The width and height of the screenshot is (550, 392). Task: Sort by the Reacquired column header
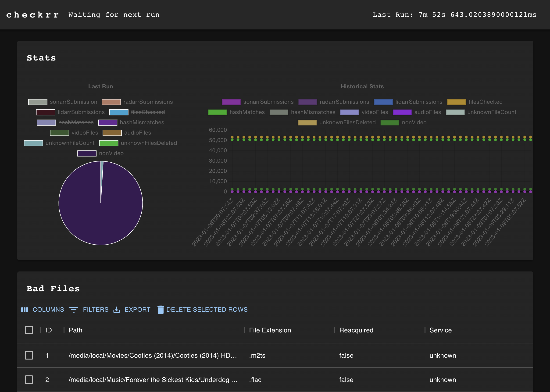(x=356, y=330)
